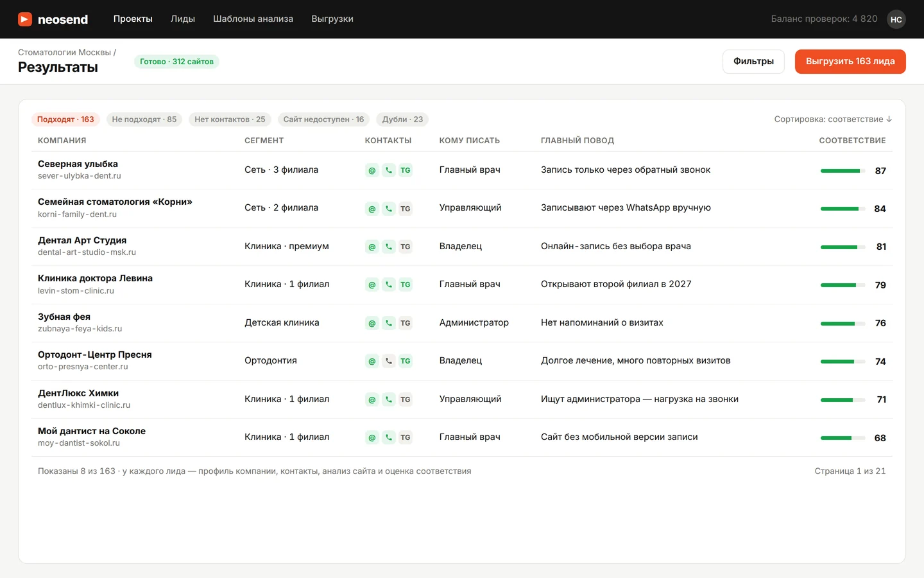Click TG icon for Зубная фея
The width and height of the screenshot is (924, 578).
[x=406, y=323]
